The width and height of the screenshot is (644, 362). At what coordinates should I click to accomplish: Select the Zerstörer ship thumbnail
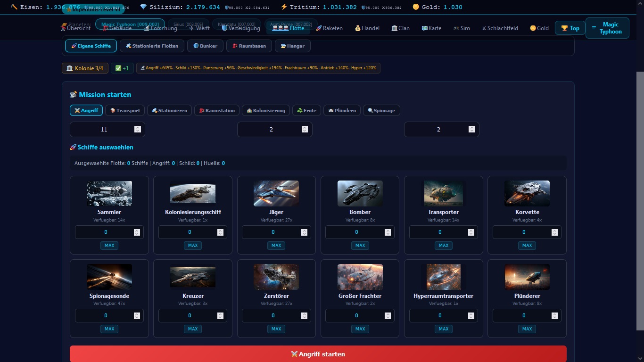(x=276, y=277)
